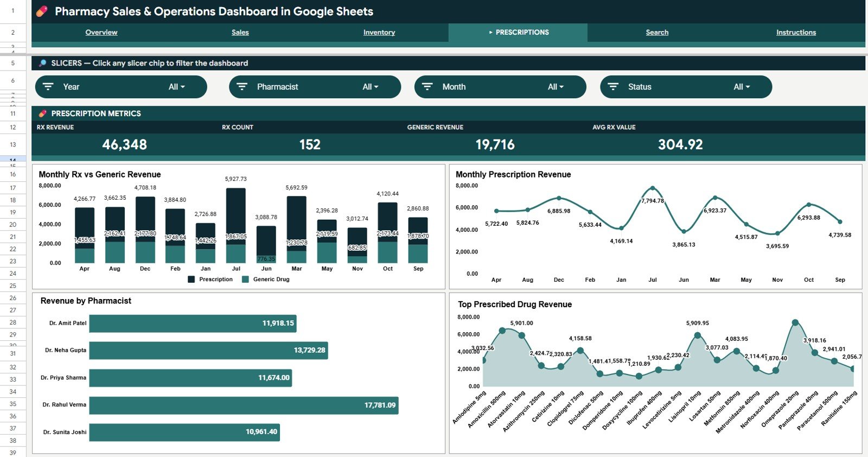Viewport: 868px width, 457px height.
Task: Expand the Month All dropdown
Action: (556, 87)
